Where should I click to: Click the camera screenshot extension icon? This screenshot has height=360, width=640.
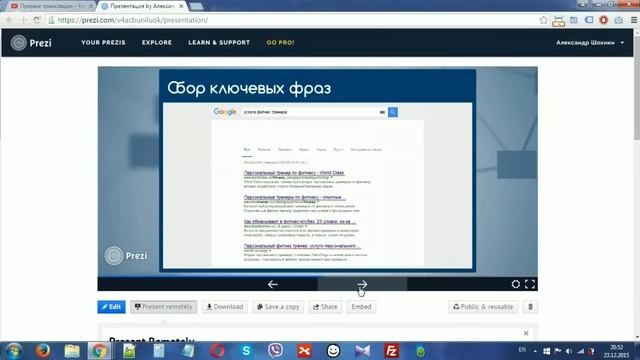(x=618, y=20)
